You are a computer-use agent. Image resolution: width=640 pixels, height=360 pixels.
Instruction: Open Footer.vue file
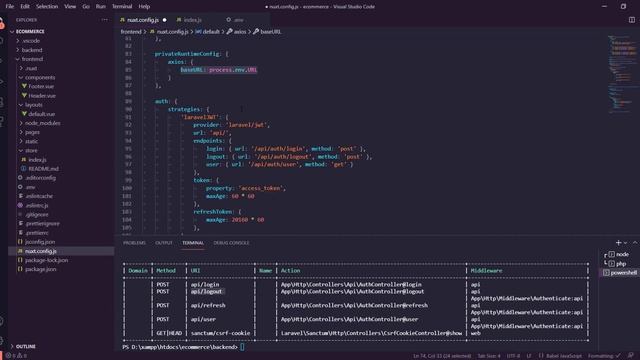[x=41, y=87]
